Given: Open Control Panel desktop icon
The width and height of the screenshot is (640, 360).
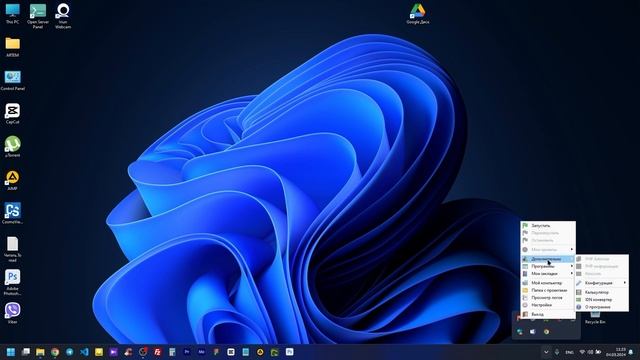Looking at the screenshot, I should click(x=13, y=80).
